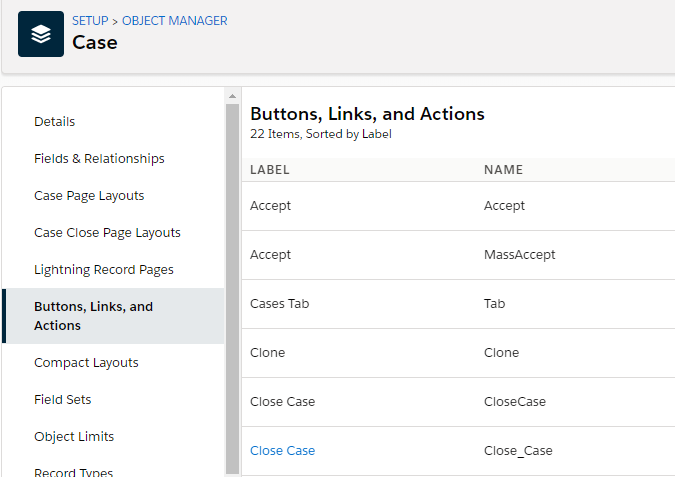Image resolution: width=675 pixels, height=477 pixels.
Task: Open the SETUP breadcrumb link
Action: pyautogui.click(x=90, y=21)
